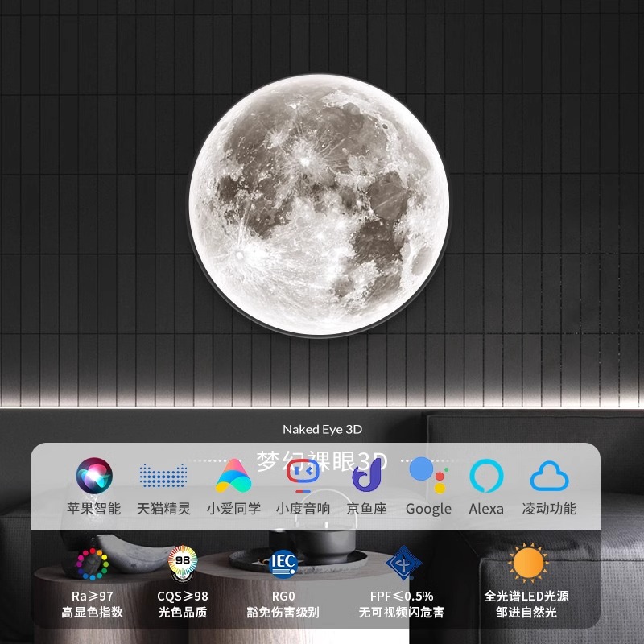Click the 京鱼座 purple icon
The height and width of the screenshot is (644, 644).
click(367, 475)
